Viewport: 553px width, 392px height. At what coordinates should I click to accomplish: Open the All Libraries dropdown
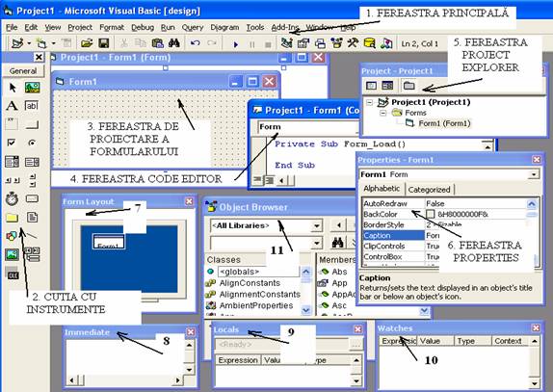coord(316,225)
